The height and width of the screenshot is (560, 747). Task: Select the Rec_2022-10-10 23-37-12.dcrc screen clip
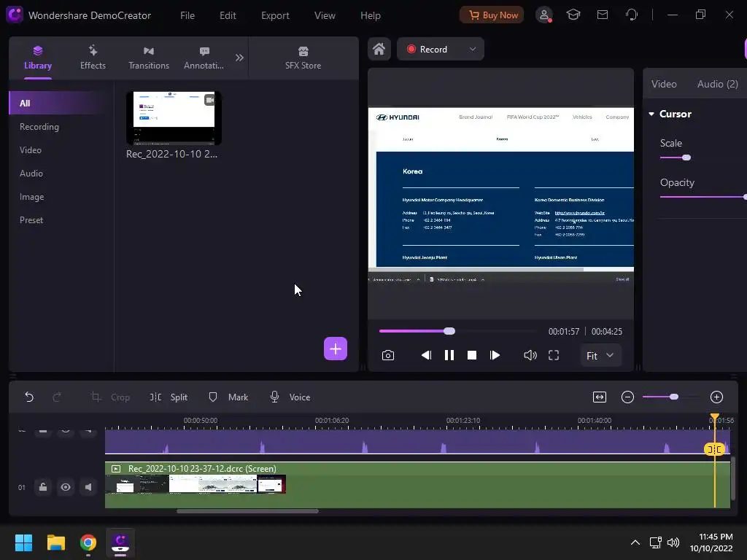(x=417, y=485)
